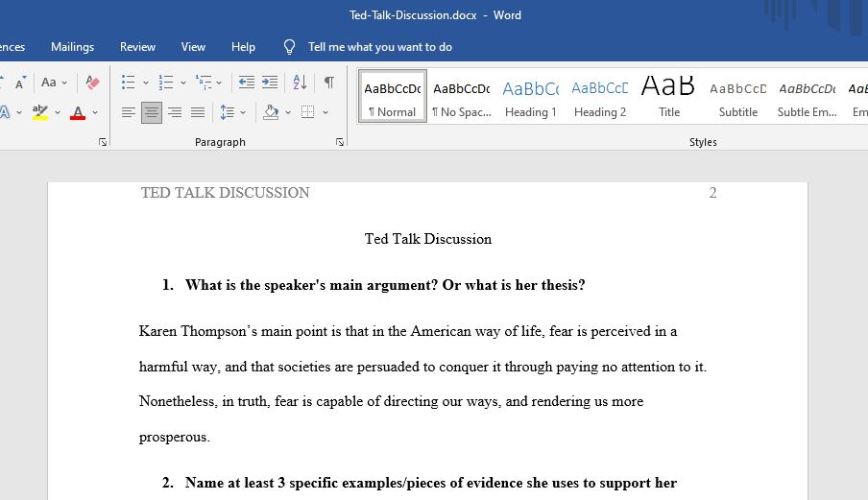The width and height of the screenshot is (868, 500).
Task: Expand numbering library dropdown arrow
Action: [183, 83]
